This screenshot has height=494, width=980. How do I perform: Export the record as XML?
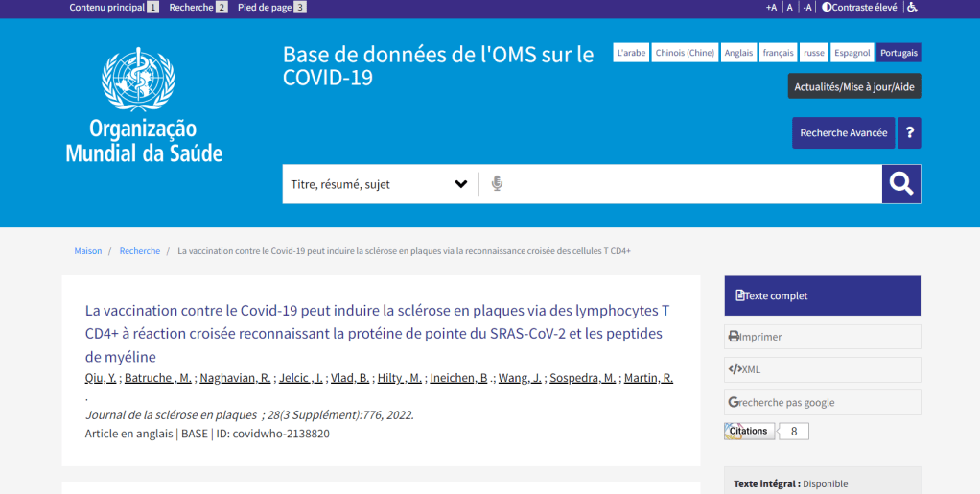tap(822, 369)
